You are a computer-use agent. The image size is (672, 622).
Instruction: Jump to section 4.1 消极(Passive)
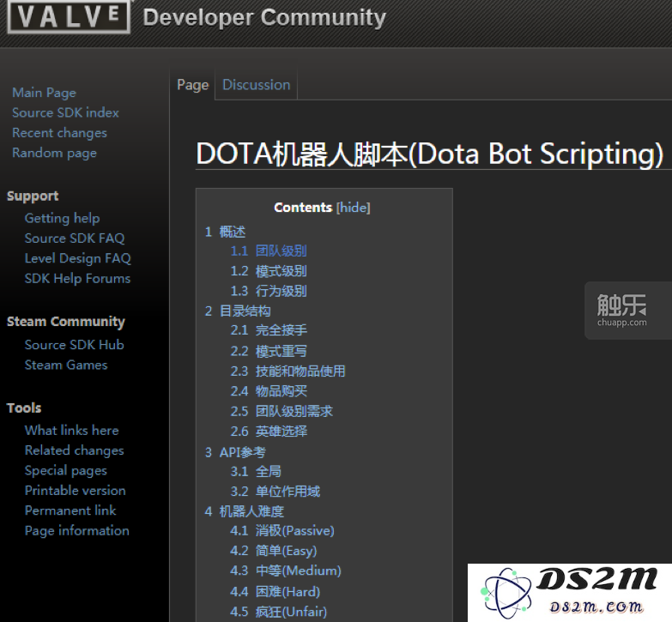[282, 531]
